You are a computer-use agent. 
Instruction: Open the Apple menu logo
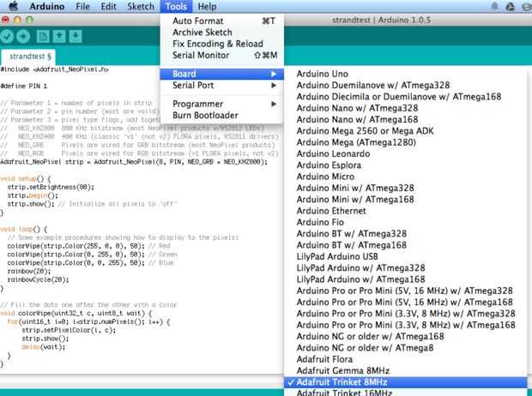point(13,6)
